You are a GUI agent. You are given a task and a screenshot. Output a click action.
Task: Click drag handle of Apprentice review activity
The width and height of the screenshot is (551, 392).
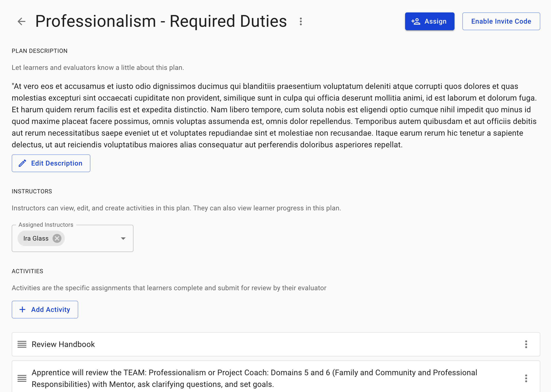click(x=22, y=378)
